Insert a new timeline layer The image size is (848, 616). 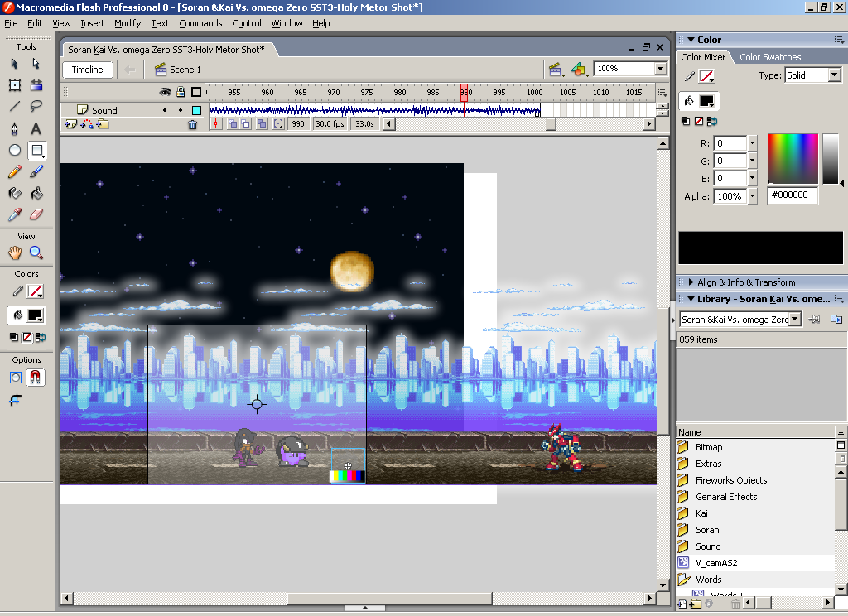(x=71, y=124)
